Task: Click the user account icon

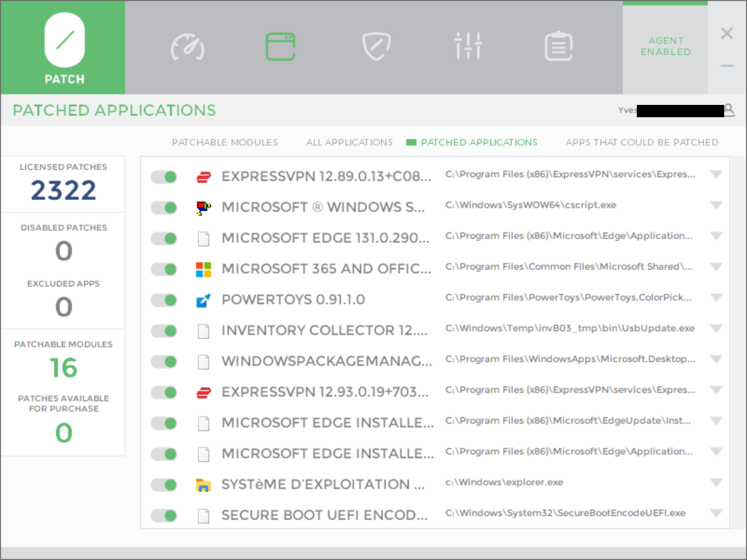Action: [729, 110]
